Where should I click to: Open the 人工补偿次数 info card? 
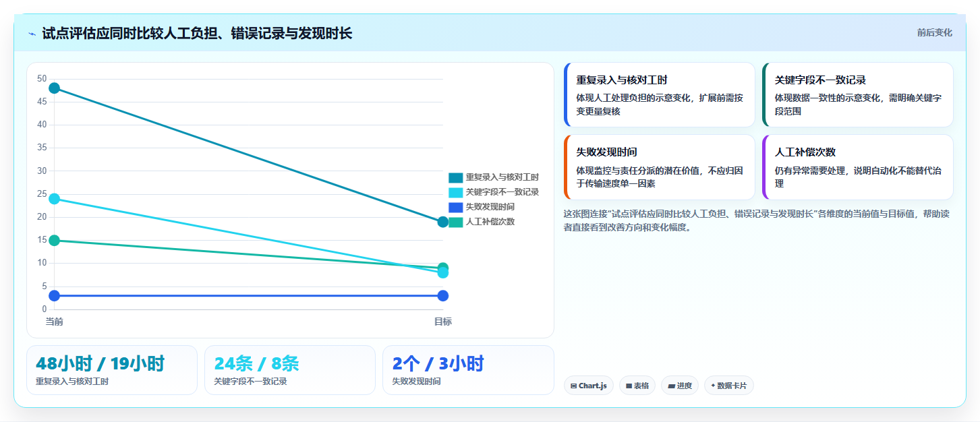[857, 167]
